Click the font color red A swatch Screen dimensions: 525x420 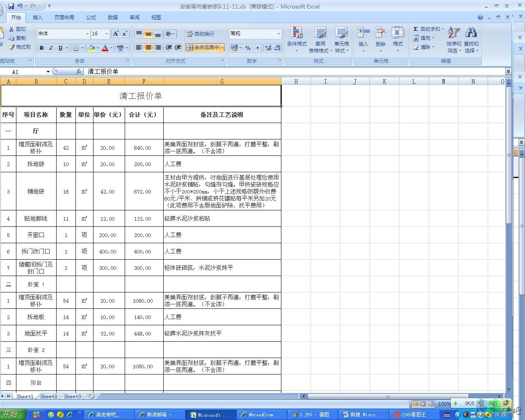pyautogui.click(x=105, y=48)
